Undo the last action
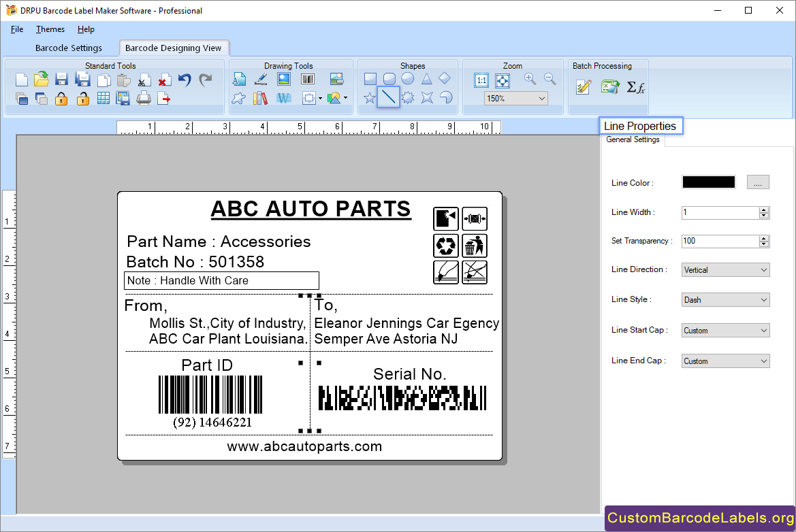796x532 pixels. click(x=185, y=80)
